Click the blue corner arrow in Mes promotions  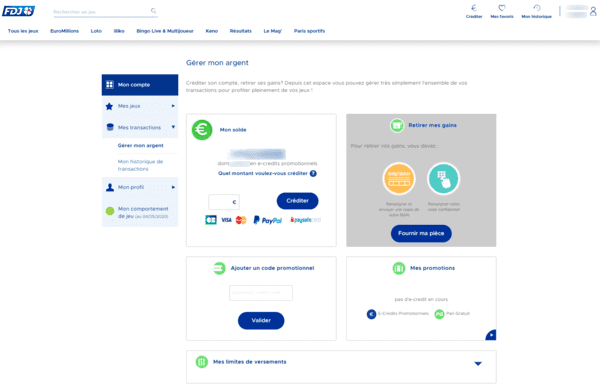[491, 335]
